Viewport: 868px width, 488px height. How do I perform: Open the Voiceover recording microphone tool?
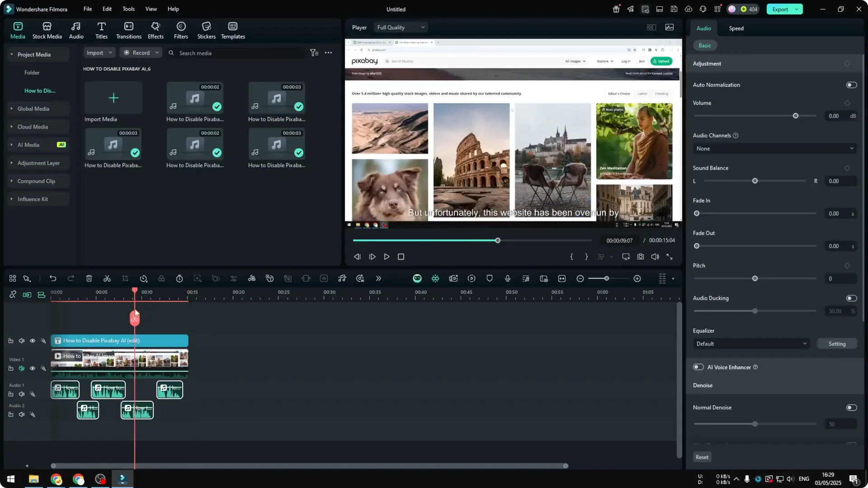point(507,278)
